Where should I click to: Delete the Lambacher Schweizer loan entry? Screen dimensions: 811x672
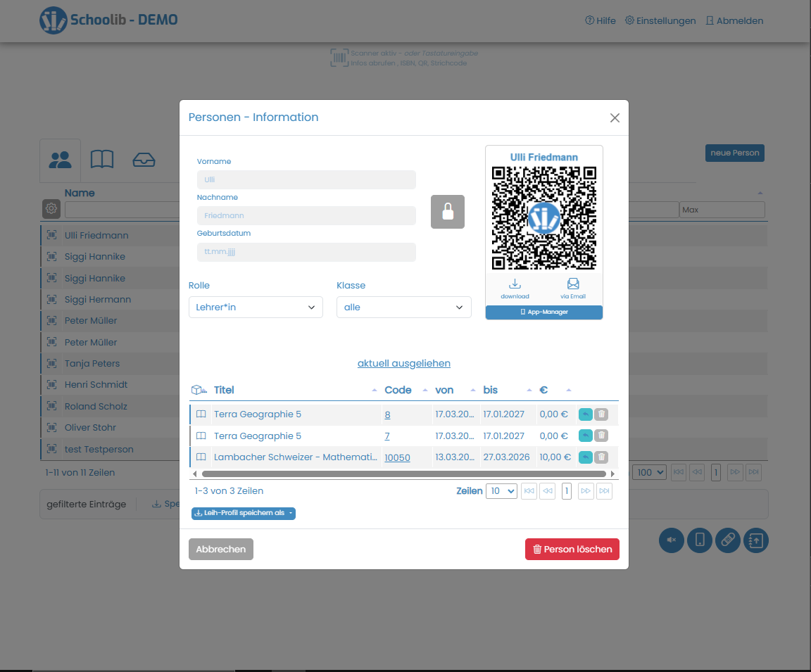pos(601,457)
